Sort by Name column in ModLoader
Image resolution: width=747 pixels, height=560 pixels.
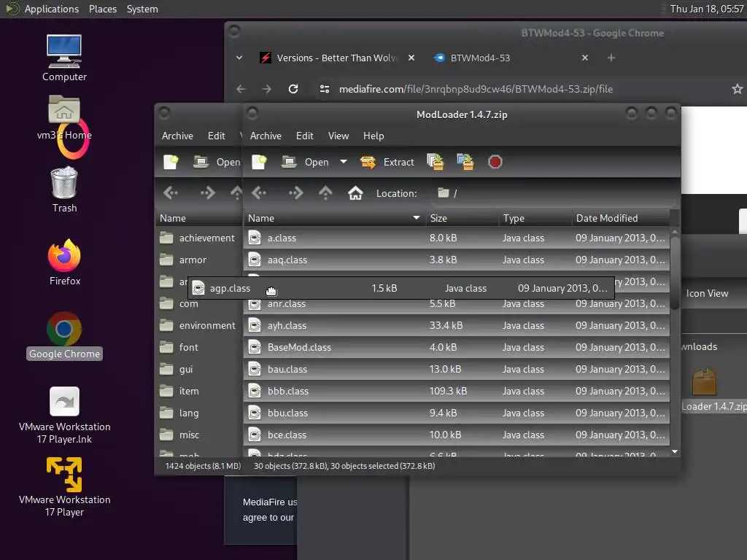click(x=334, y=218)
